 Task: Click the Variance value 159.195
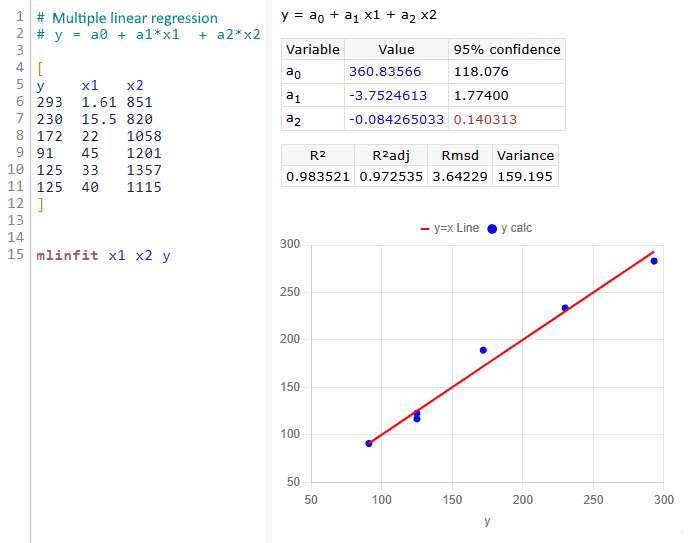[525, 177]
